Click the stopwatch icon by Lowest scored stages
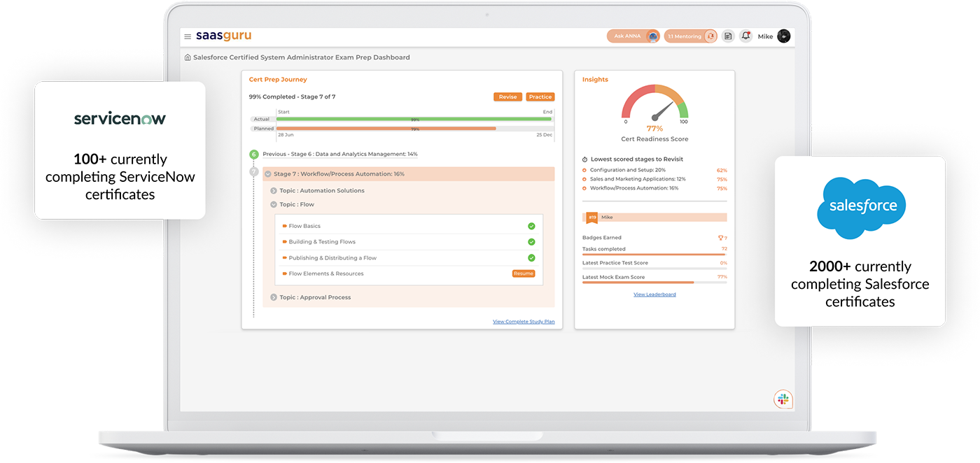Viewport: 980px width, 463px height. (x=585, y=159)
